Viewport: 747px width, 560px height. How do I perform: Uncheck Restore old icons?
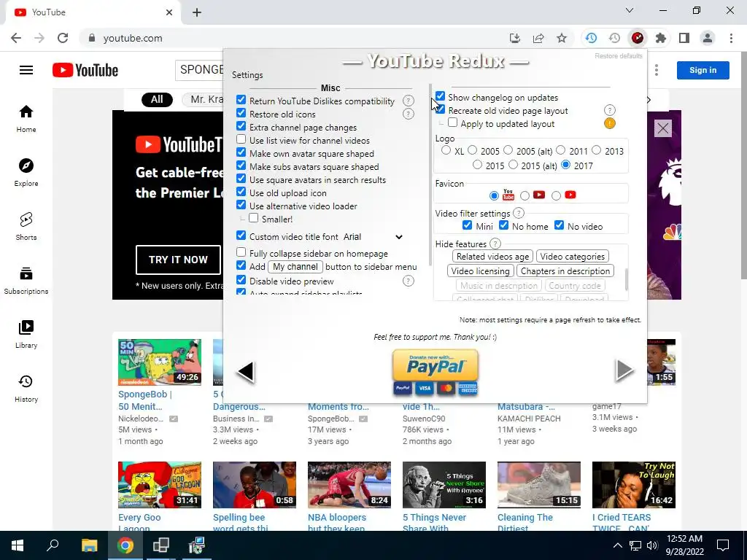pyautogui.click(x=241, y=113)
